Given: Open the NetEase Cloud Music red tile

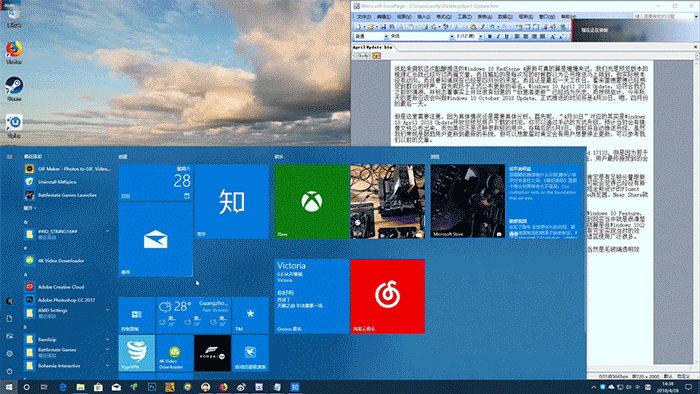Looking at the screenshot, I should click(x=388, y=296).
